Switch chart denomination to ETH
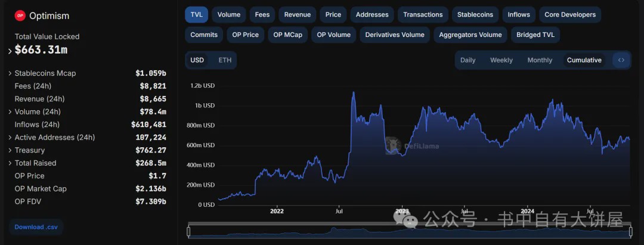644x245 pixels. coord(225,60)
